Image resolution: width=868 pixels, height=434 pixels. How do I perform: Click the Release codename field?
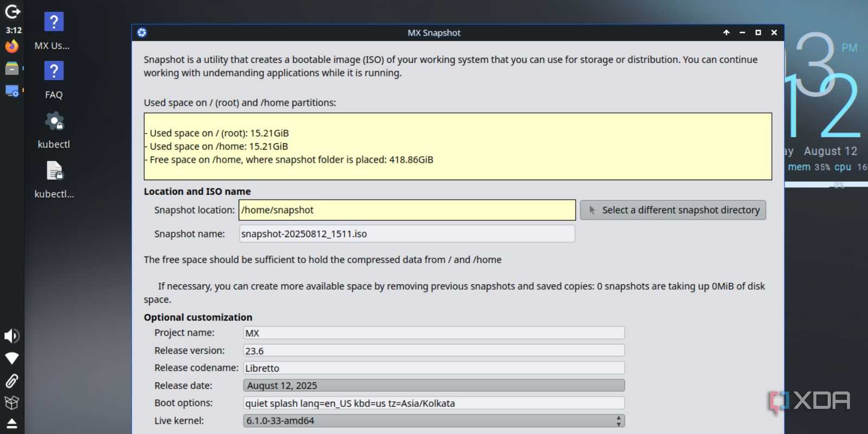point(434,368)
